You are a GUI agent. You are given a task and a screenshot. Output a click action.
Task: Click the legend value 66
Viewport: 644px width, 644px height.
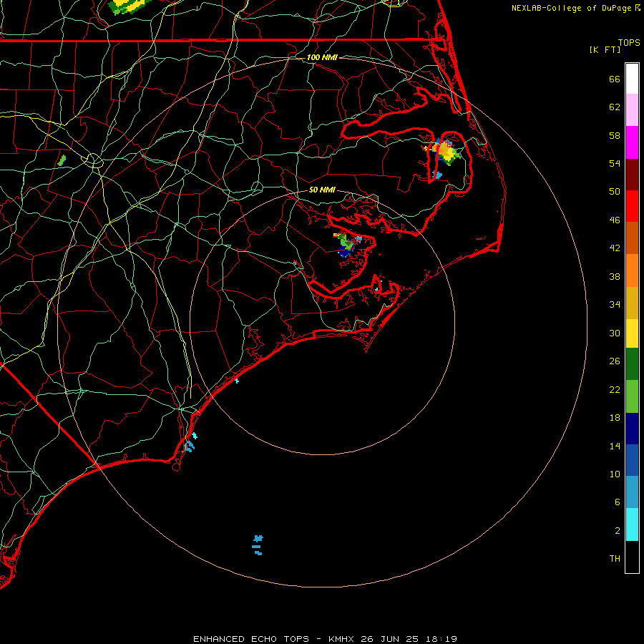click(x=615, y=79)
